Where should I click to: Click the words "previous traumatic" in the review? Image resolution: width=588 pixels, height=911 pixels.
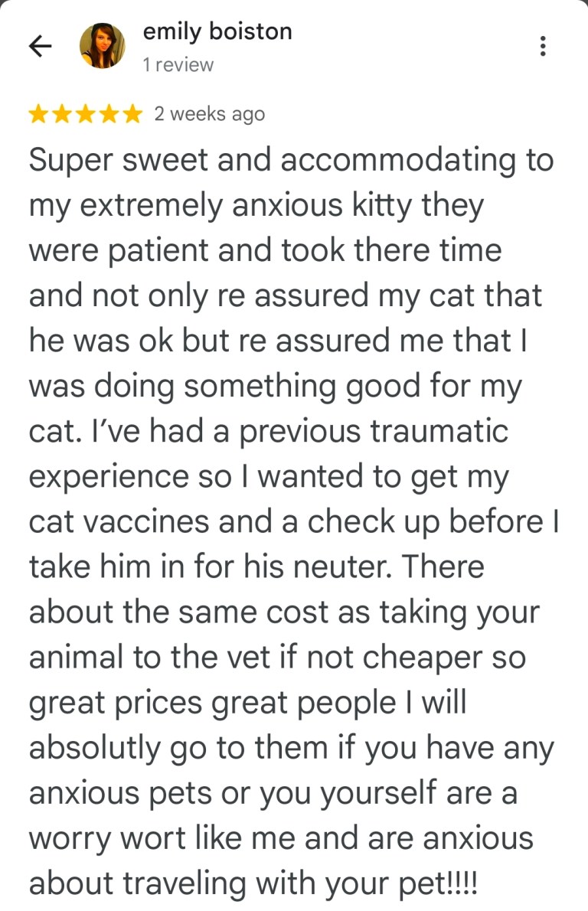pos(374,432)
